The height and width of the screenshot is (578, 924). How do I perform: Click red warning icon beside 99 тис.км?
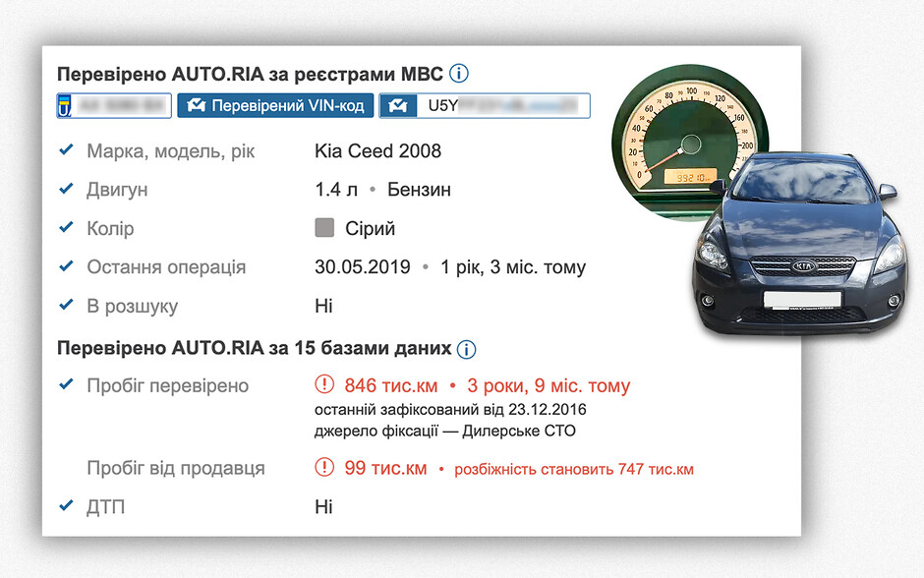pyautogui.click(x=324, y=468)
